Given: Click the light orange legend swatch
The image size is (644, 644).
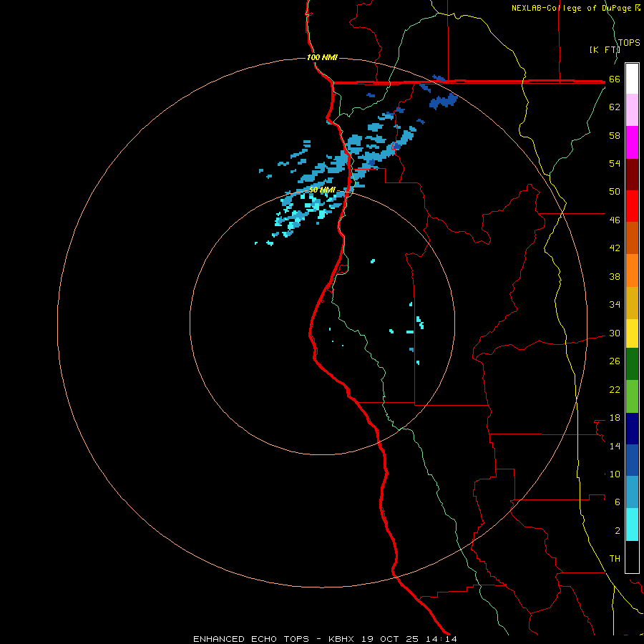Looking at the screenshot, I should coord(632,270).
